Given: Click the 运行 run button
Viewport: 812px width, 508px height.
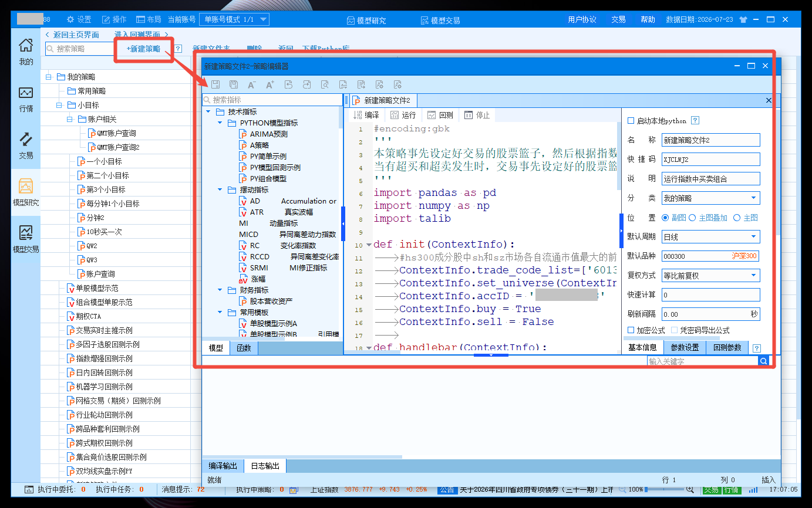Looking at the screenshot, I should tap(403, 115).
